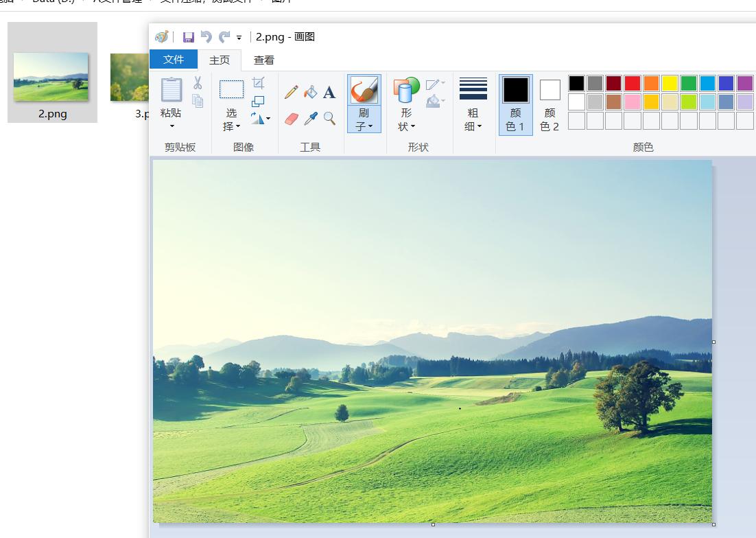This screenshot has height=538, width=756.
Task: Crop the image with the crop icon
Action: (x=259, y=84)
